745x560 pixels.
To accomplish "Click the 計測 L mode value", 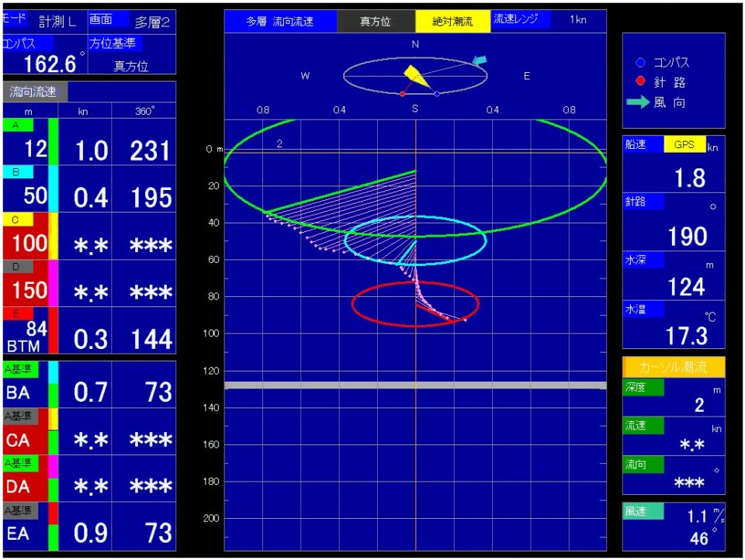I will pos(57,22).
